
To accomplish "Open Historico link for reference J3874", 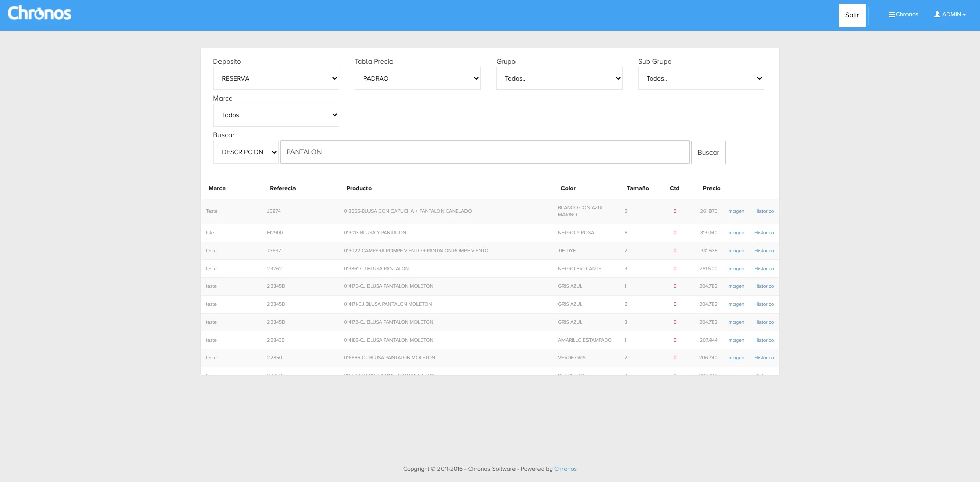I will [x=764, y=211].
